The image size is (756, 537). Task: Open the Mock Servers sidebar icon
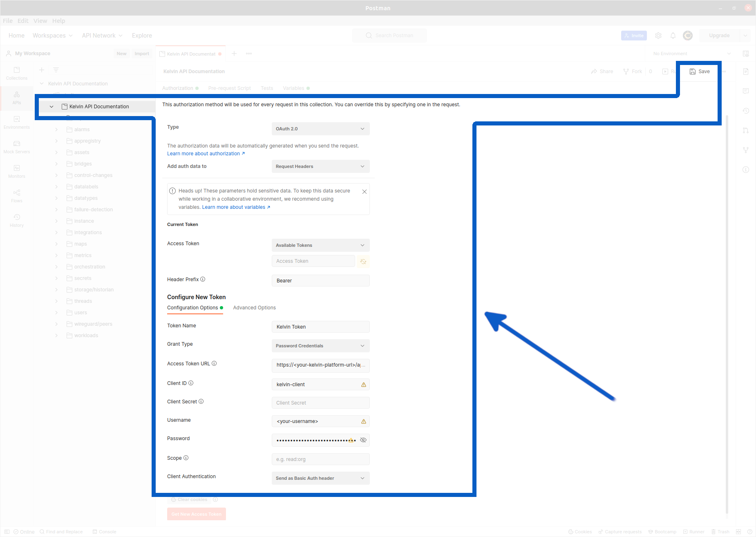17,147
